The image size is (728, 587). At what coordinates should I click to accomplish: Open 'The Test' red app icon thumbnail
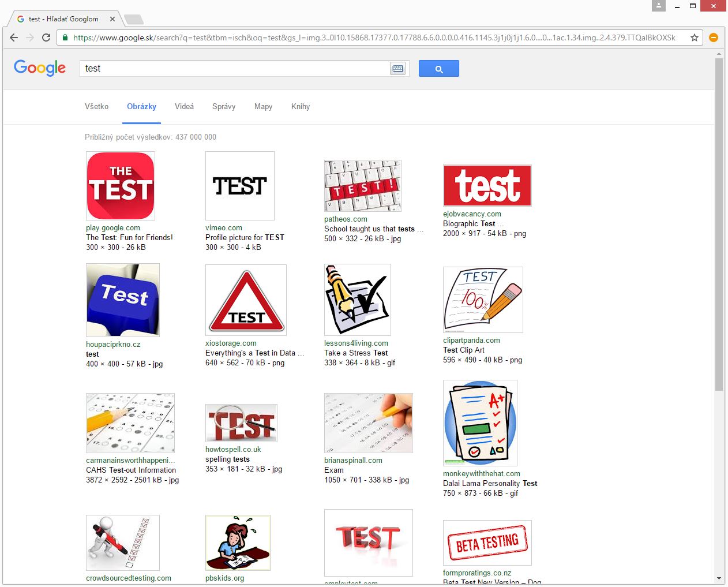click(x=121, y=186)
